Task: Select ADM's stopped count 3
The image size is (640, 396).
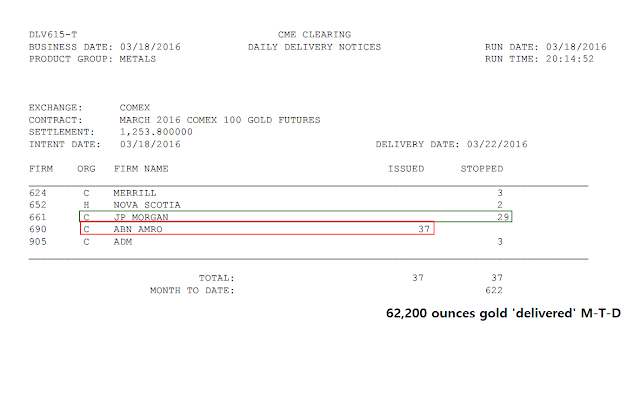Action: pyautogui.click(x=500, y=242)
